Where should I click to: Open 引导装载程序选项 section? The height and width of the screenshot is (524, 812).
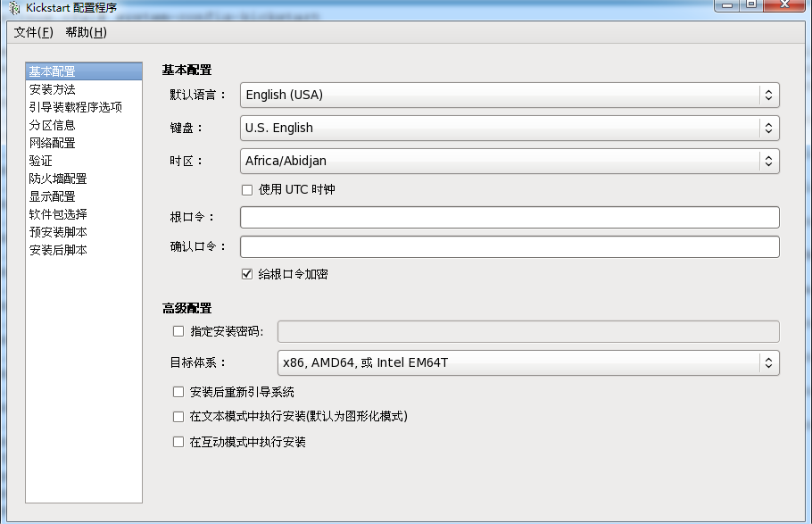click(84, 107)
